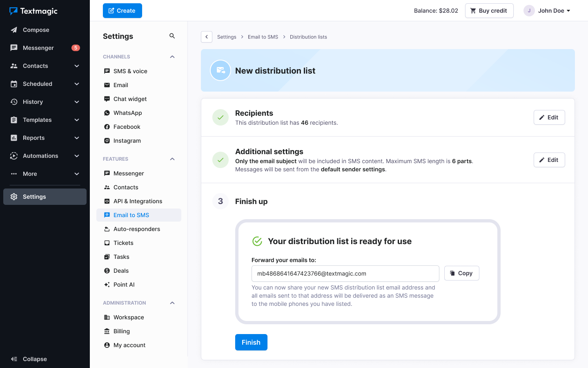Open the WhatsApp channel settings

[127, 112]
